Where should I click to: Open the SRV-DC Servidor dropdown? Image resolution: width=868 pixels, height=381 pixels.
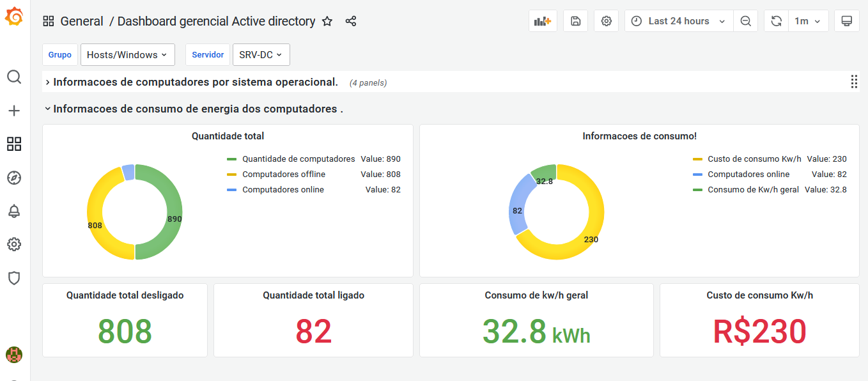[261, 55]
